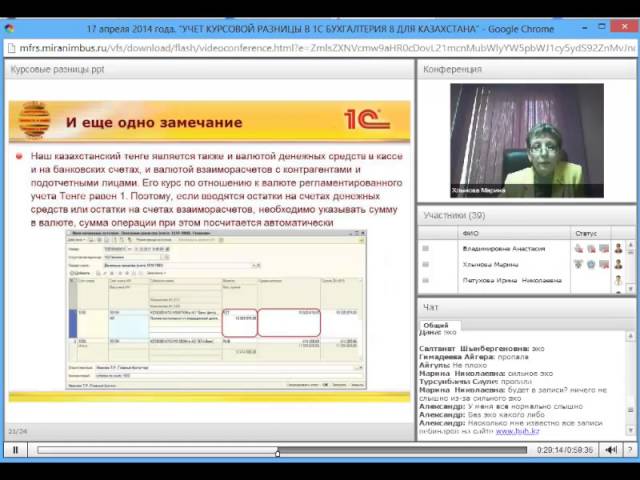The height and width of the screenshot is (480, 640).
Task: Minimize the Google Chrome window
Action: [585, 27]
